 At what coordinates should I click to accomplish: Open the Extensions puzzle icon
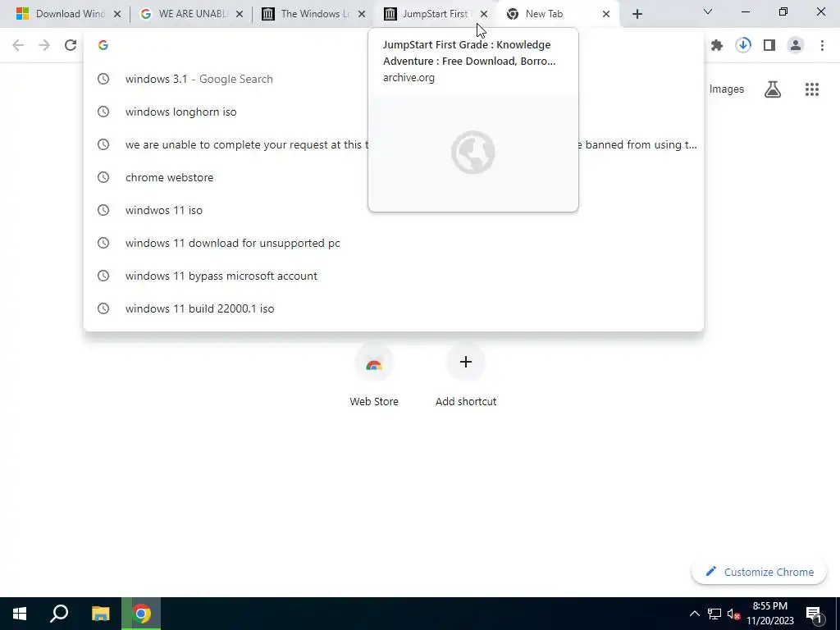(x=717, y=45)
